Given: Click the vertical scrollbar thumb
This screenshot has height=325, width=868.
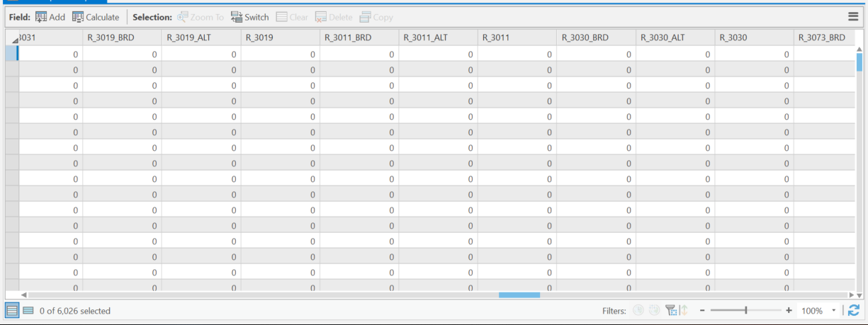Looking at the screenshot, I should (x=859, y=62).
